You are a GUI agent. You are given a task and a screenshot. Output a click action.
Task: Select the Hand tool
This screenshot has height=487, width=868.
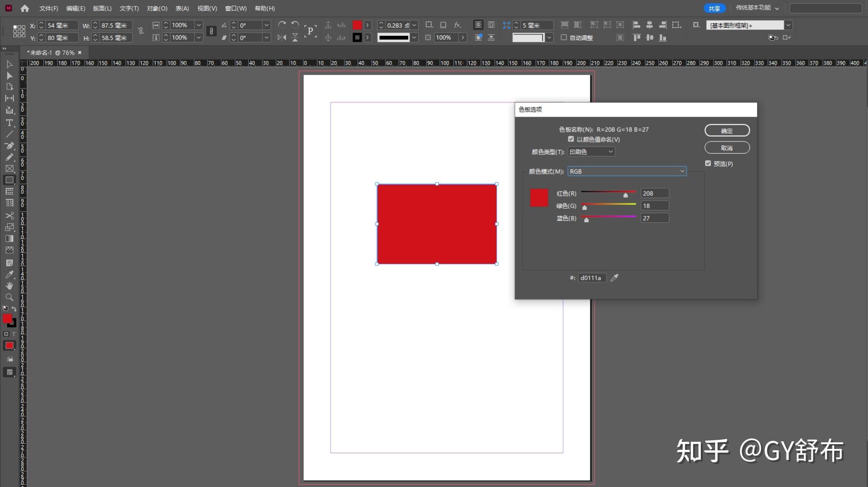pos(9,286)
